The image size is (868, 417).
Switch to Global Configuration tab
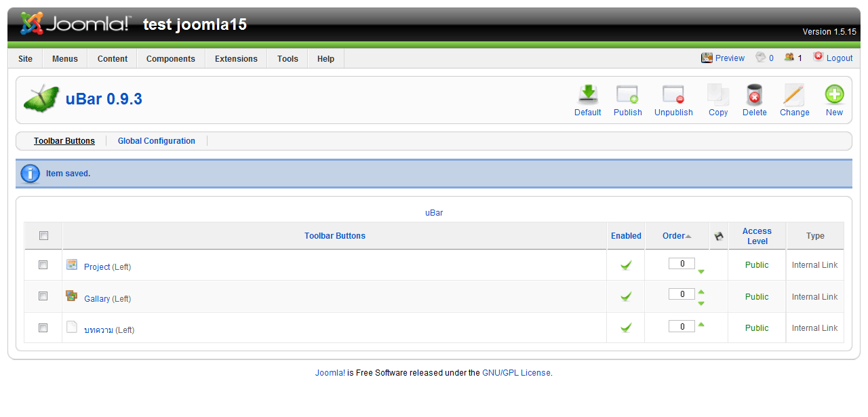[x=157, y=141]
